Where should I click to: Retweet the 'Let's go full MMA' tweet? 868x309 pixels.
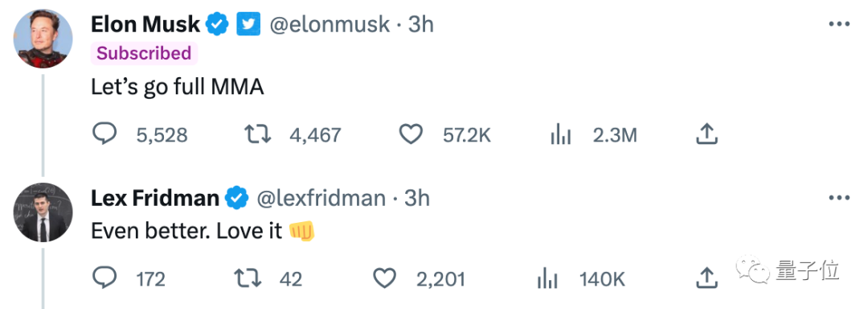click(257, 134)
